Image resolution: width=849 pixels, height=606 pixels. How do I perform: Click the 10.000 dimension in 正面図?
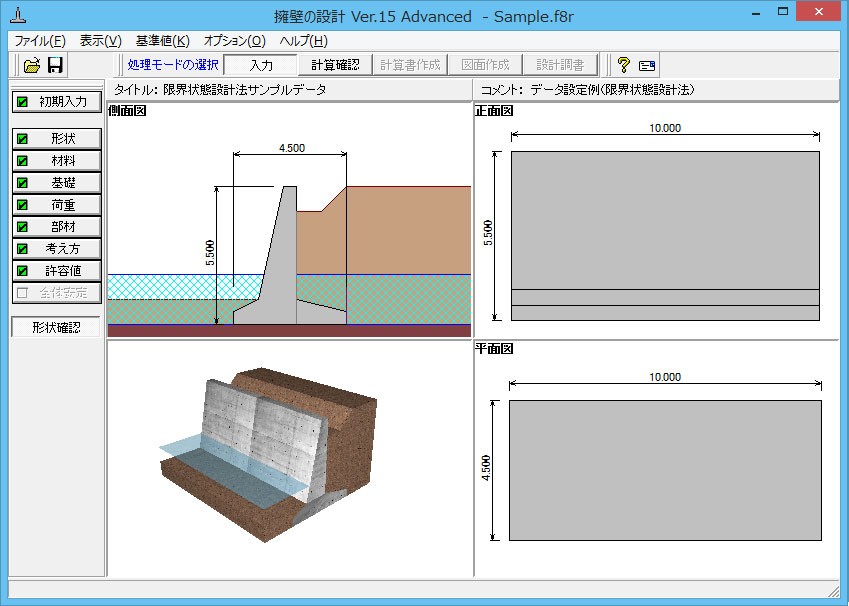pos(665,128)
